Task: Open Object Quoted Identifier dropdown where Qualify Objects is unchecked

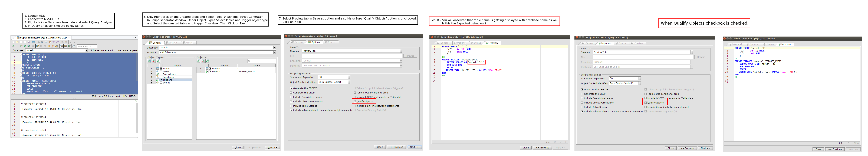Action: [x=349, y=82]
